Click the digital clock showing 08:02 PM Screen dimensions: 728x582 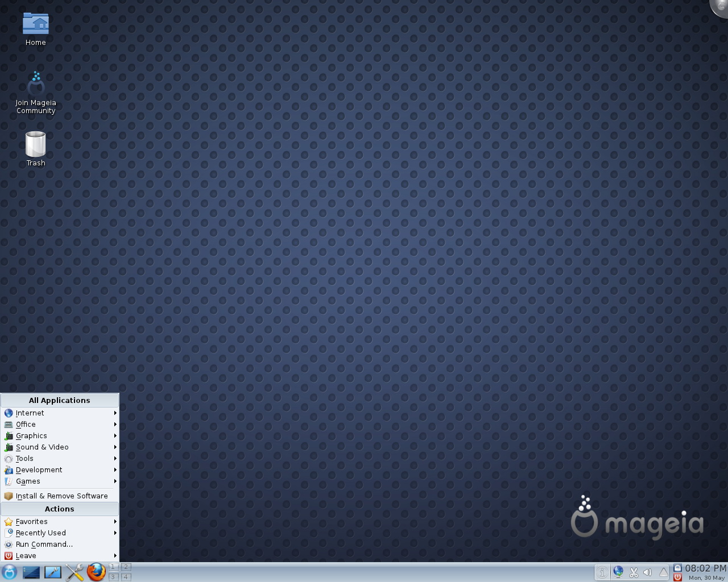click(x=705, y=568)
